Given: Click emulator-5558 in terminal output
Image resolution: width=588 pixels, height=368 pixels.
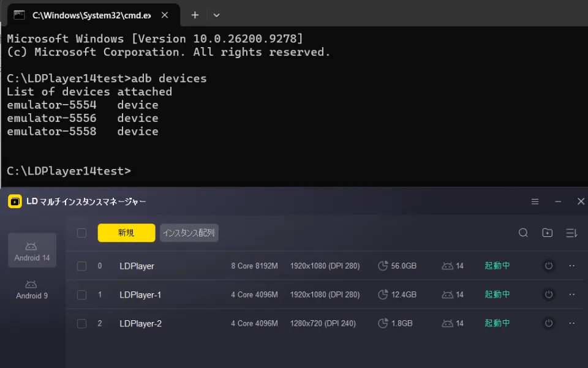Looking at the screenshot, I should pos(51,131).
